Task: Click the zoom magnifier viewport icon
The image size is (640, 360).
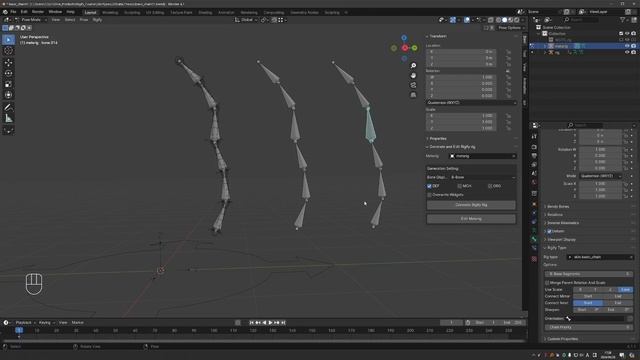Action: [x=413, y=66]
